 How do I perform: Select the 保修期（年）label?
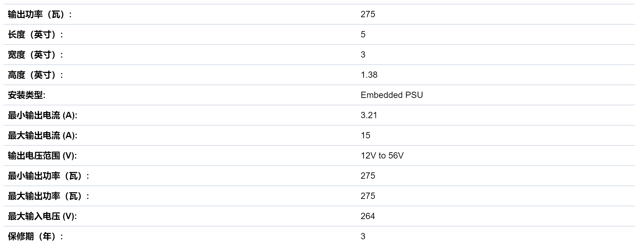35,236
